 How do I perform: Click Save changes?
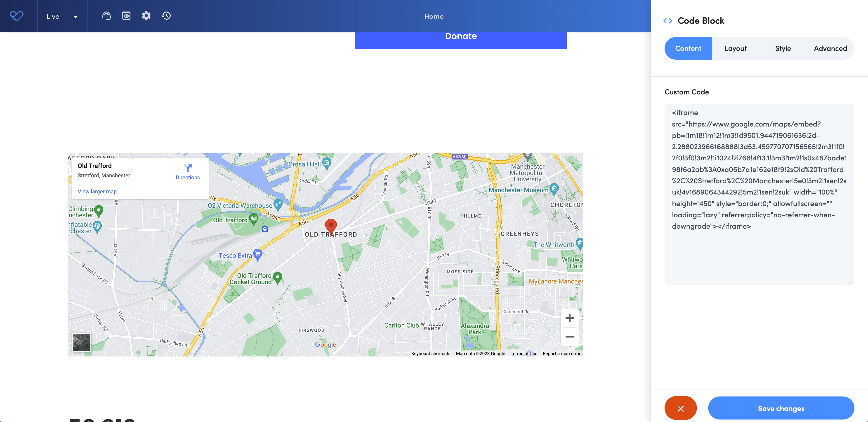click(781, 408)
